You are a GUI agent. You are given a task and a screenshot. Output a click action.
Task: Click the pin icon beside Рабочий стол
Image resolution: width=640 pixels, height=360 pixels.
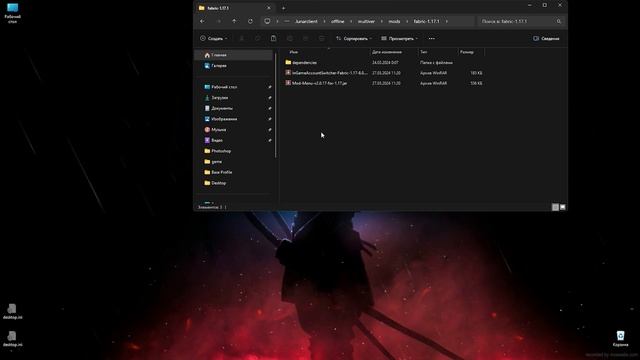269,87
